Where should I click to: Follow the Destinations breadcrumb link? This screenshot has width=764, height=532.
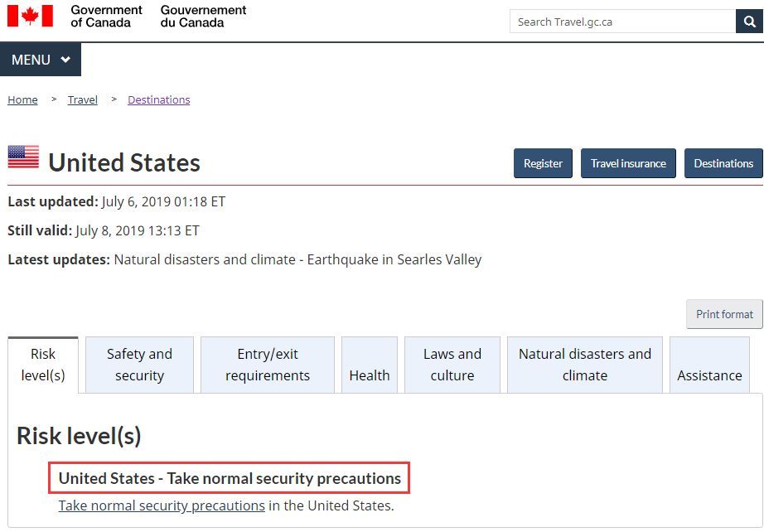[159, 100]
